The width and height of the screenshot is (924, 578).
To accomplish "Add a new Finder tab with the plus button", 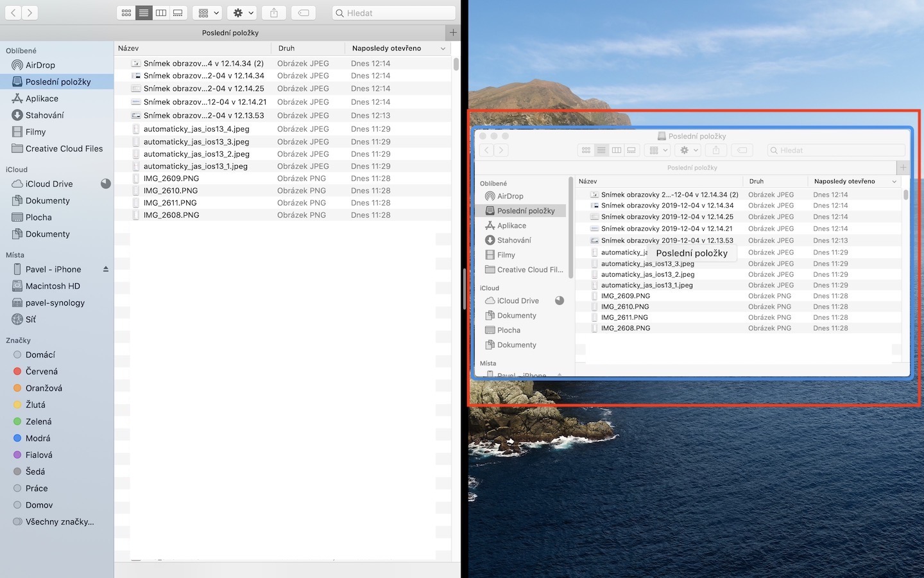I will pyautogui.click(x=453, y=33).
